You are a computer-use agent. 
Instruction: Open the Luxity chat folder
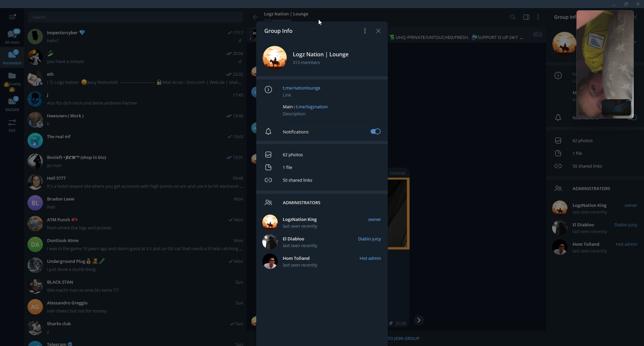[x=12, y=80]
